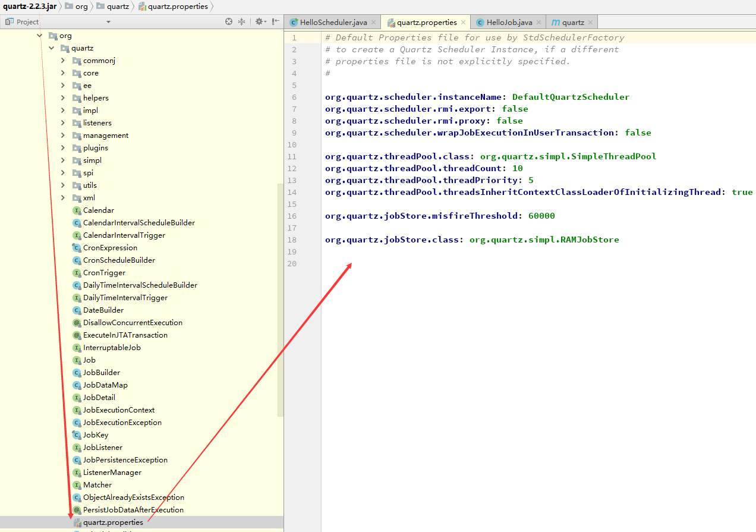Click the org breadcrumb folder
Viewport: 756px width, 532px height.
[x=76, y=7]
